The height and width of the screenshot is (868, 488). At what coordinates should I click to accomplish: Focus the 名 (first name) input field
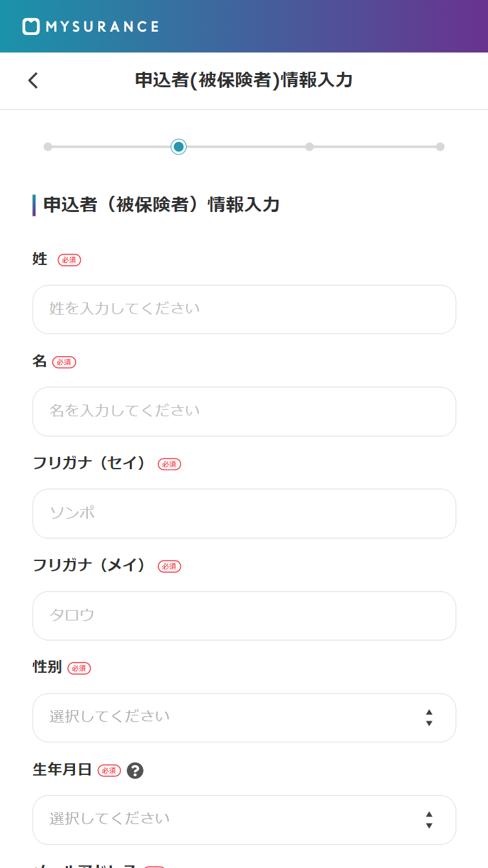[244, 411]
